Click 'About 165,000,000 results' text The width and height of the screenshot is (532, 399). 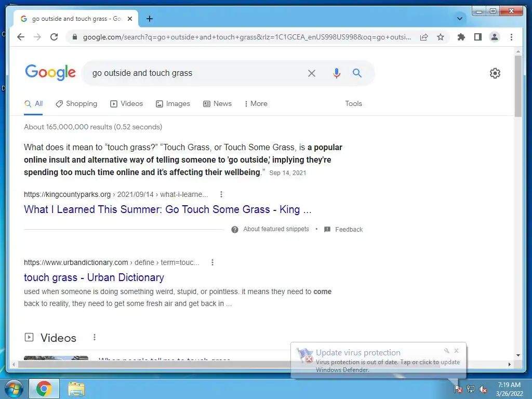[93, 127]
